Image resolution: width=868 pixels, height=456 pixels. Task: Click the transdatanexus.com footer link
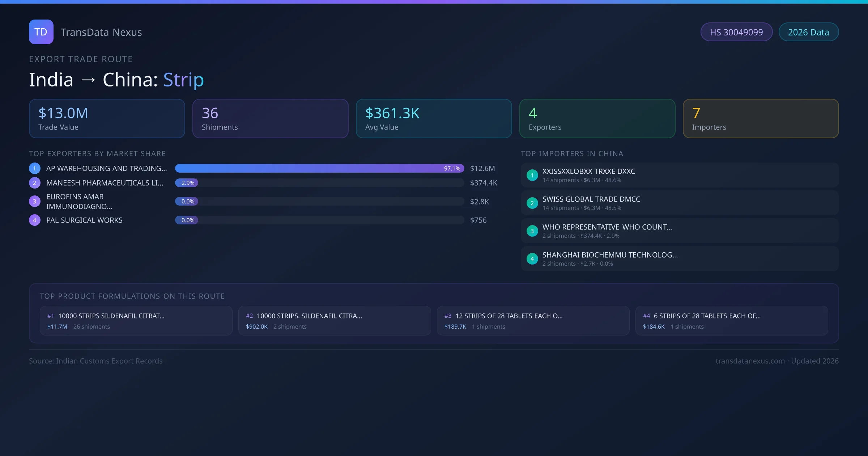750,361
